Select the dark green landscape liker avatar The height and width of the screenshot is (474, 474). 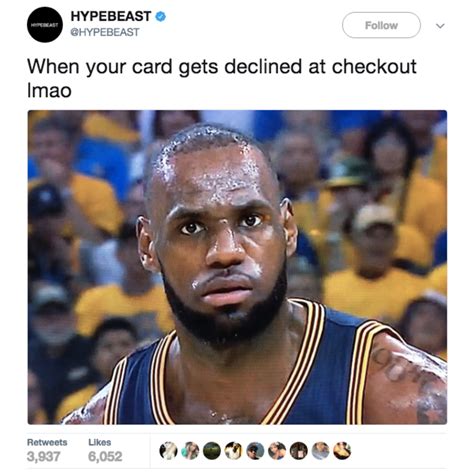(212, 451)
